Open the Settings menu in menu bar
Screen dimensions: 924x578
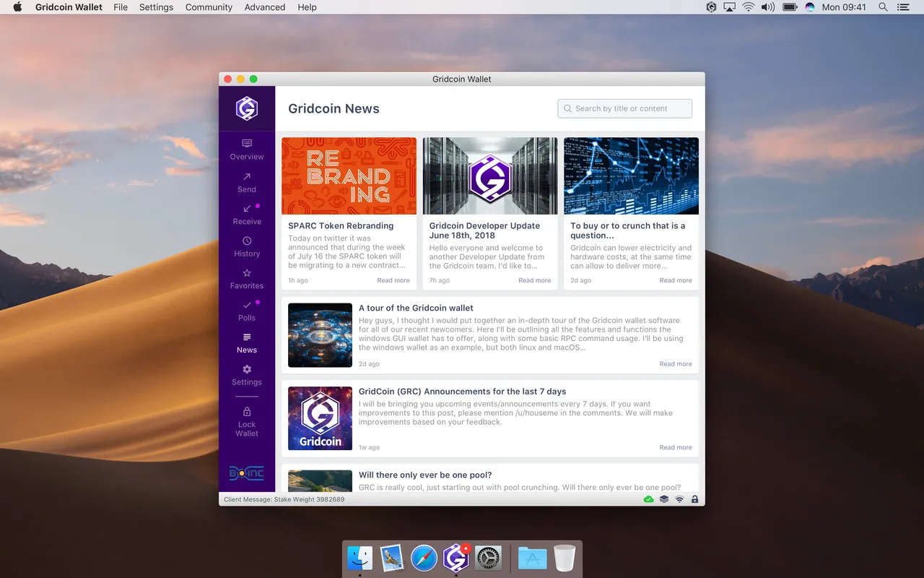coord(156,7)
